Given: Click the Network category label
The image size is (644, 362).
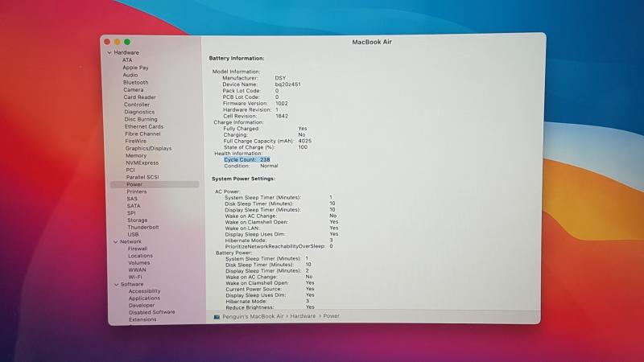Looking at the screenshot, I should [130, 242].
